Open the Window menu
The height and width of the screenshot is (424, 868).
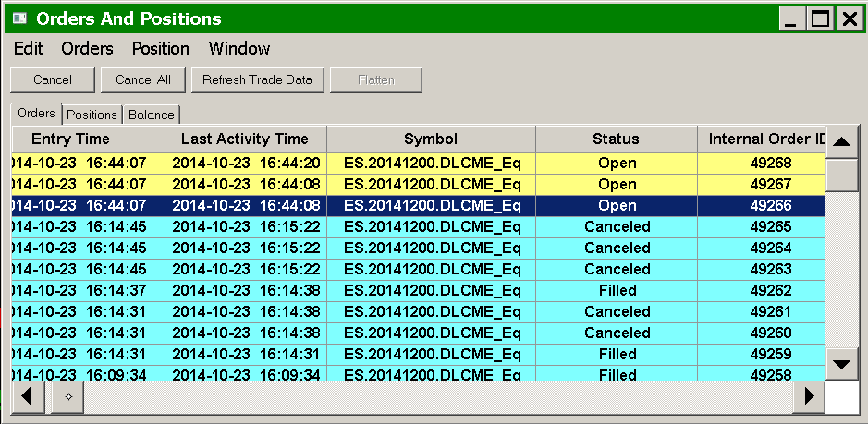pyautogui.click(x=239, y=49)
